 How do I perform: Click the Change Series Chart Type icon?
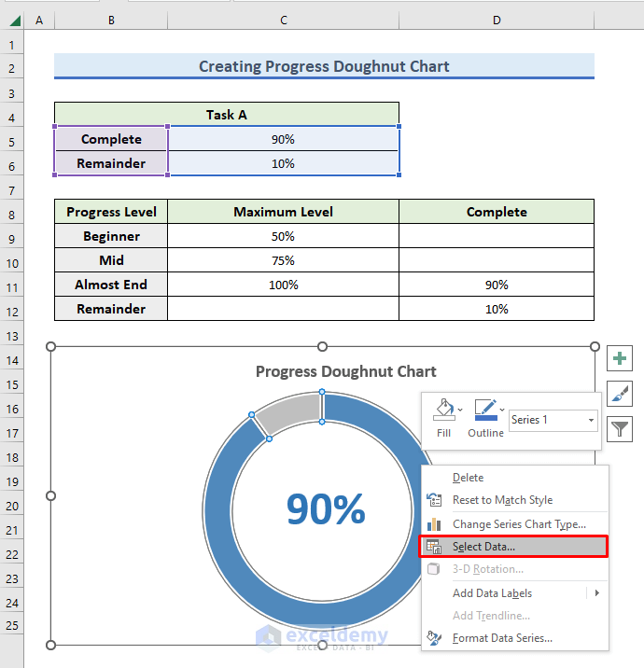tap(434, 524)
